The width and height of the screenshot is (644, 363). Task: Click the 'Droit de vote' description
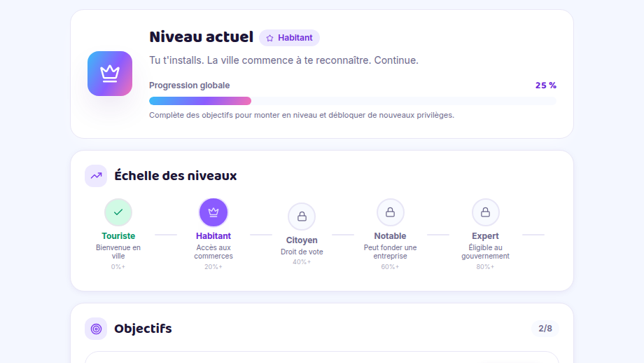tap(302, 252)
